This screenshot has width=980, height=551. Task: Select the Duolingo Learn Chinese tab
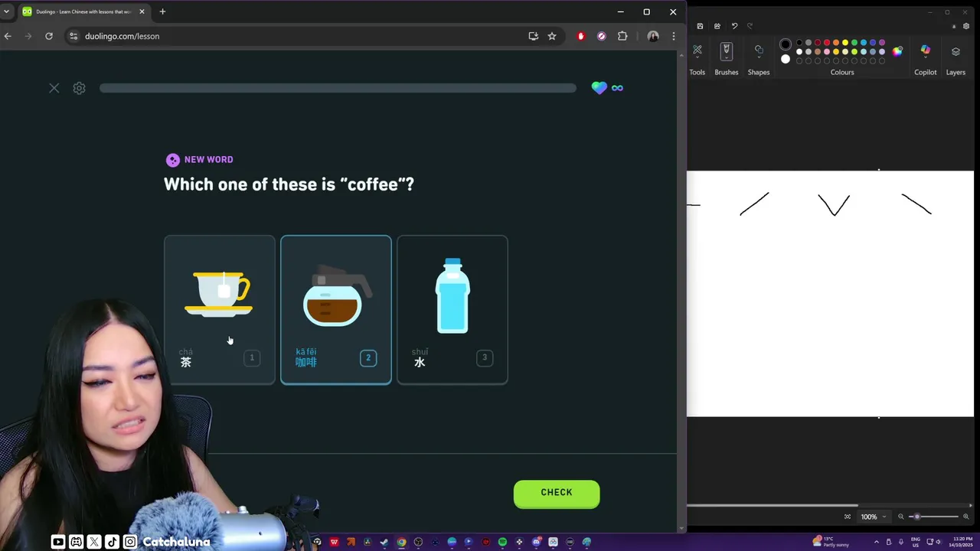[83, 11]
